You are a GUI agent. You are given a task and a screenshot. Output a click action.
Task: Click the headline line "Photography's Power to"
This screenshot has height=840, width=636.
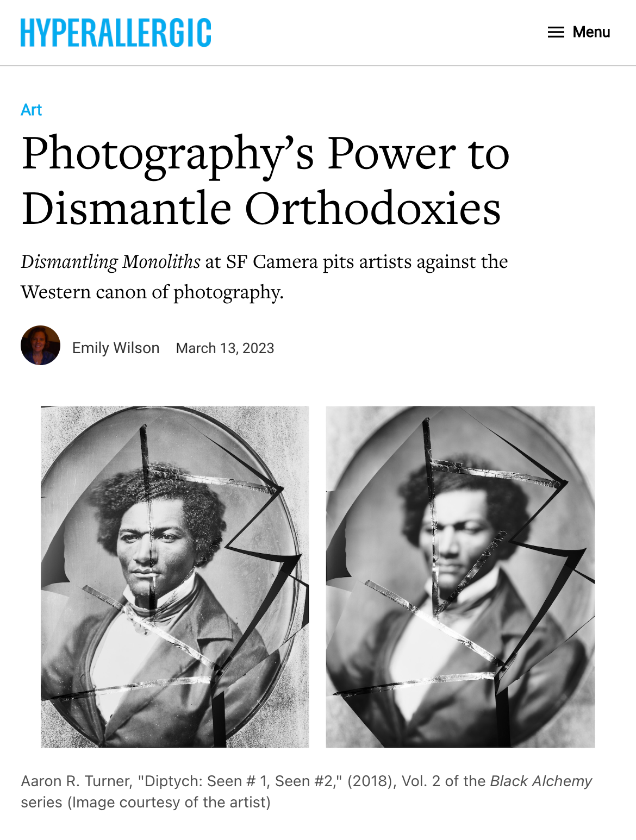(266, 154)
